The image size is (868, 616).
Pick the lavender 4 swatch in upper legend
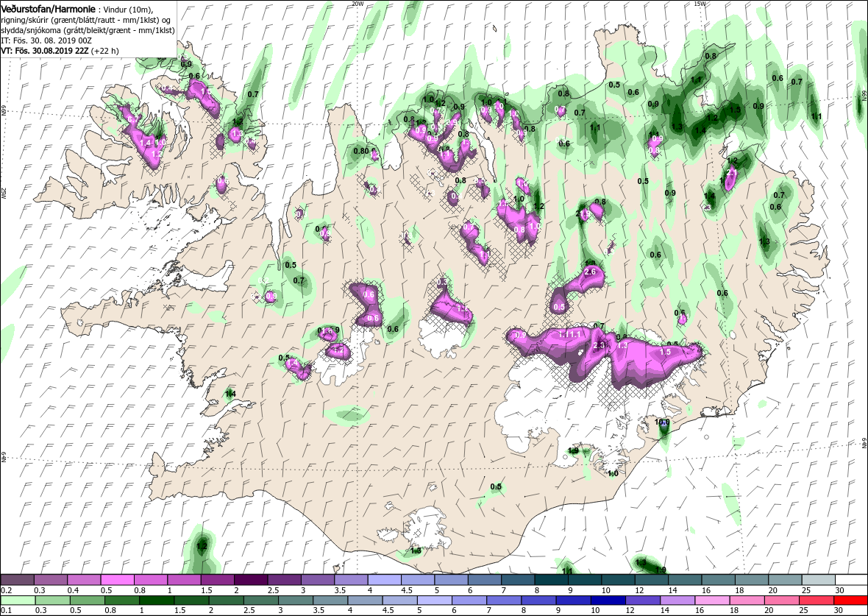click(384, 579)
